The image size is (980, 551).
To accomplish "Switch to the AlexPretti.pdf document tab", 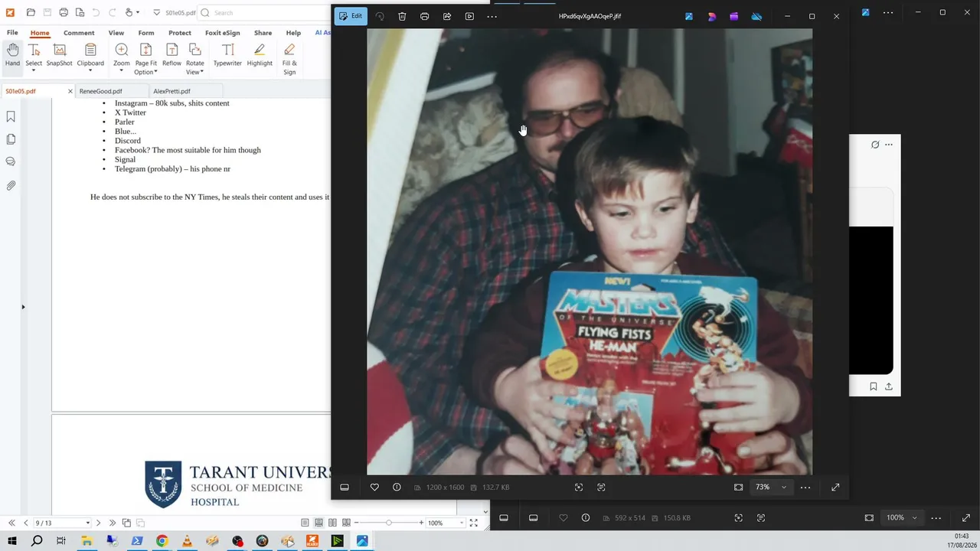I will click(171, 91).
